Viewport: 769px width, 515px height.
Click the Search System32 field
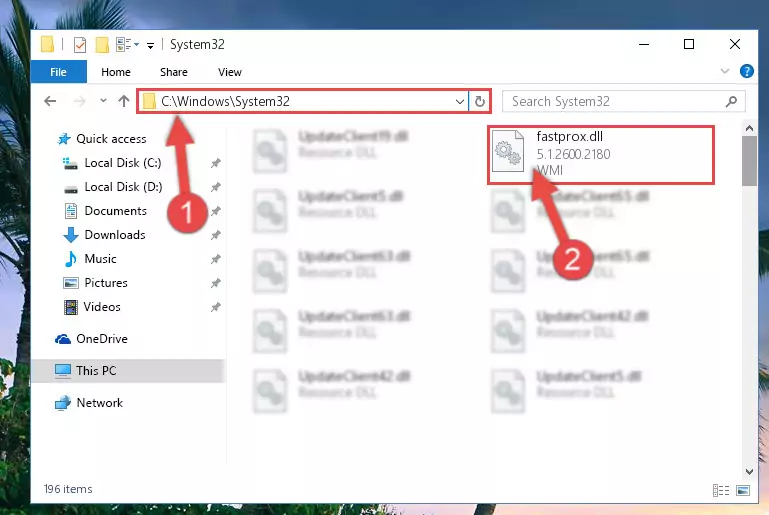click(624, 102)
